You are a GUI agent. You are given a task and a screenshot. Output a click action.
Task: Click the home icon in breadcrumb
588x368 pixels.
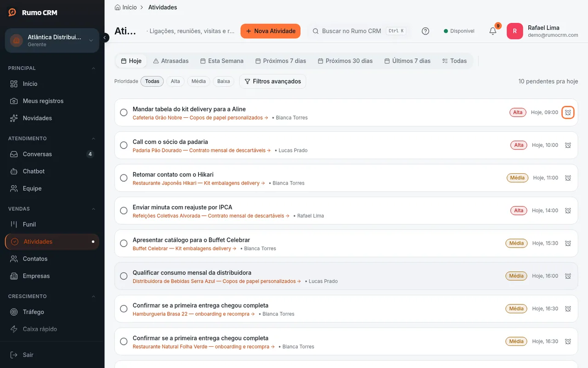point(118,7)
